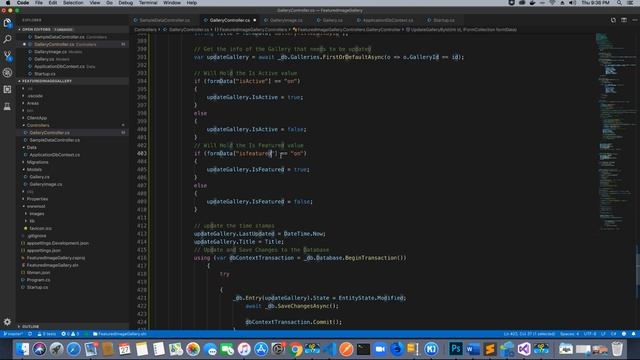Viewport: 640px width, 360px height.
Task: Open the Go menu
Action: [109, 3]
